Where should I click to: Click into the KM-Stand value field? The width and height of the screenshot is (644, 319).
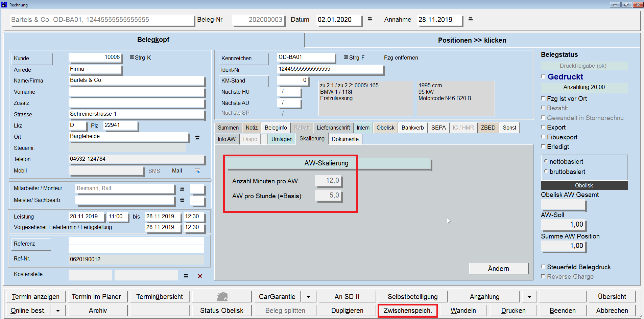pos(293,81)
